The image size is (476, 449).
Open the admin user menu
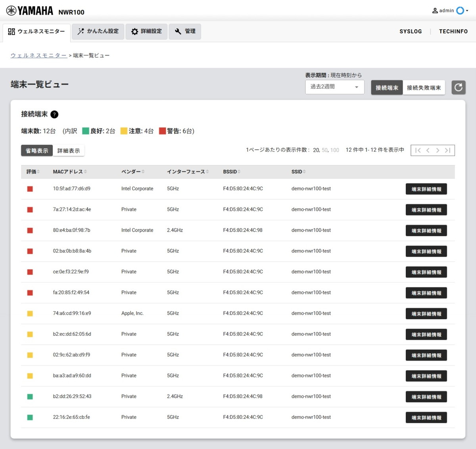click(x=450, y=11)
